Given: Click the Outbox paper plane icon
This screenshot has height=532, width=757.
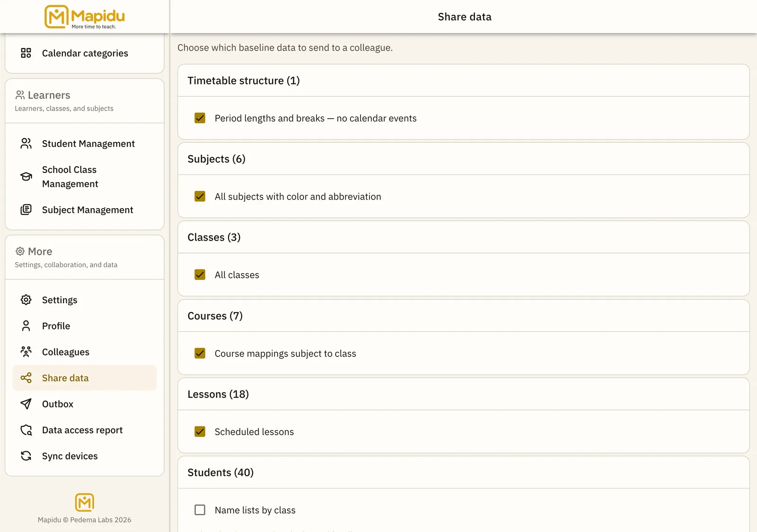Looking at the screenshot, I should 26,404.
